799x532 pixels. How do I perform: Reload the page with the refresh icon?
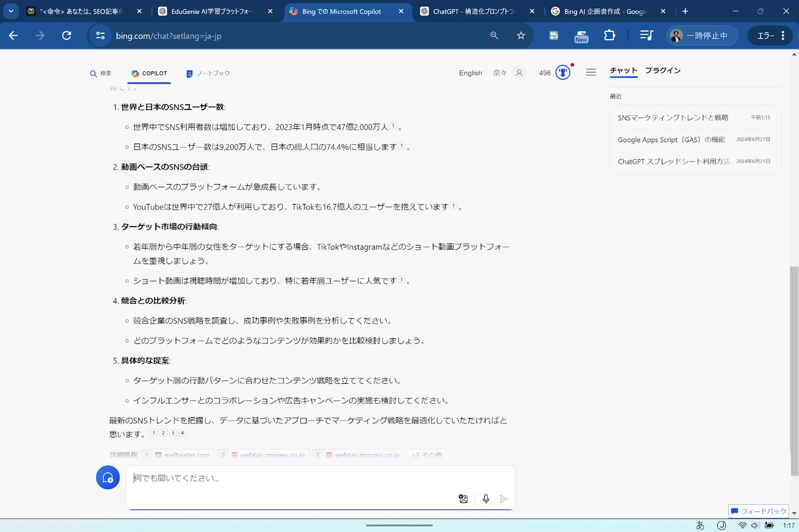66,35
